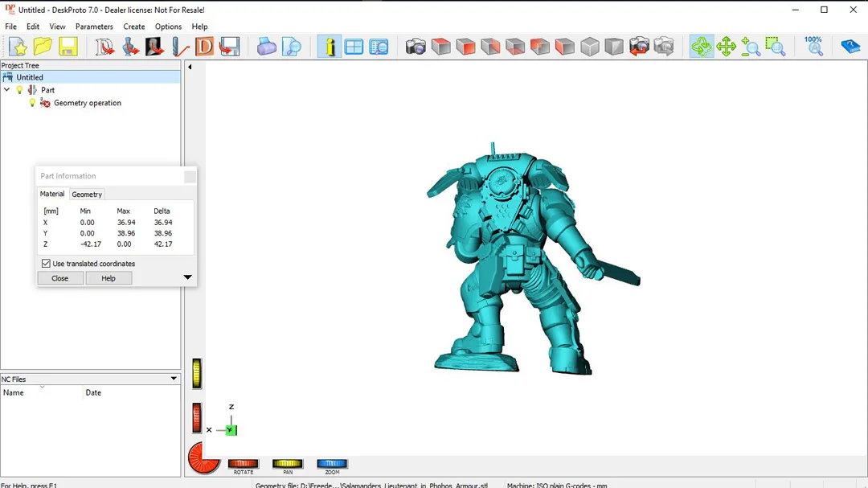This screenshot has width=868, height=488.
Task: Toggle the Use translated coordinates checkbox
Action: pyautogui.click(x=46, y=264)
